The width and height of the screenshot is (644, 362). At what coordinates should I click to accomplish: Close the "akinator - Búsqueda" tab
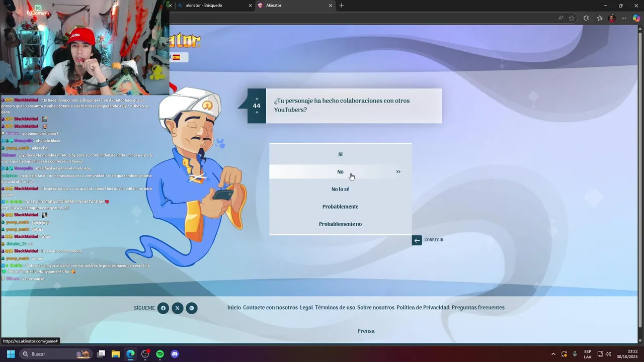point(250,6)
